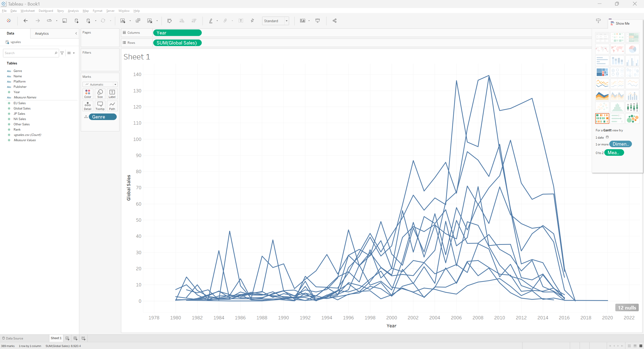This screenshot has width=644, height=349.
Task: Click the Fix Axes pin icon
Action: tap(252, 21)
